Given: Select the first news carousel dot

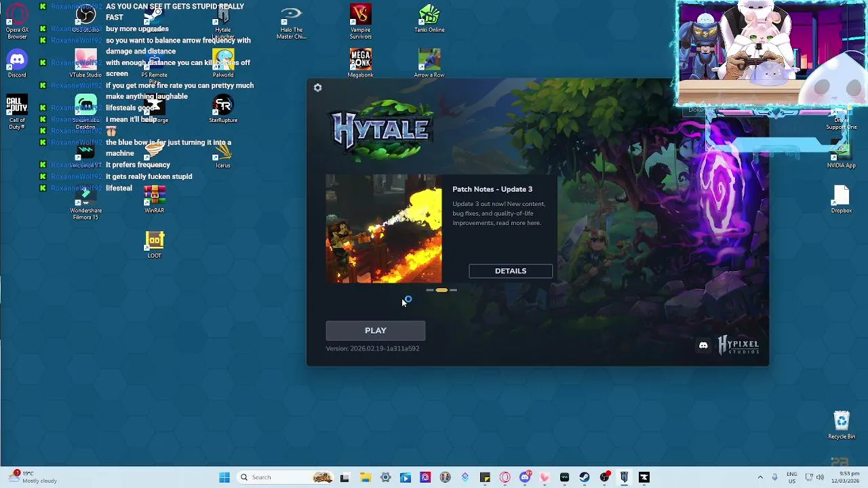Looking at the screenshot, I should 430,290.
